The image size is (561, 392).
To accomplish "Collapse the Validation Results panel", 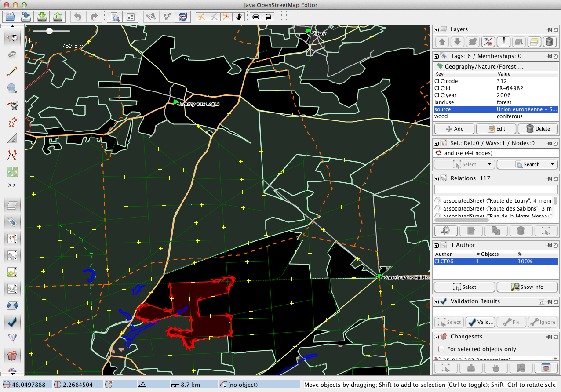I will 437,301.
